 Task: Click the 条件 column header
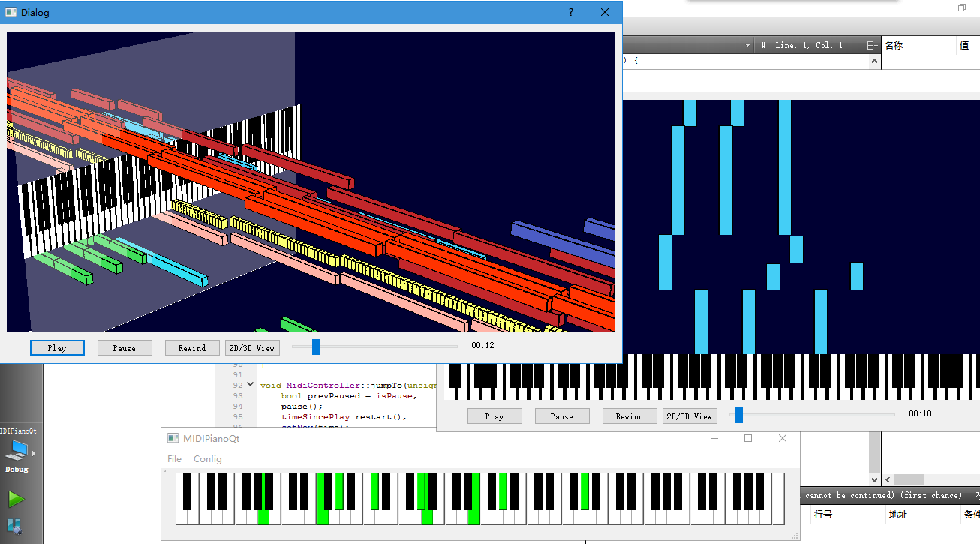[972, 515]
